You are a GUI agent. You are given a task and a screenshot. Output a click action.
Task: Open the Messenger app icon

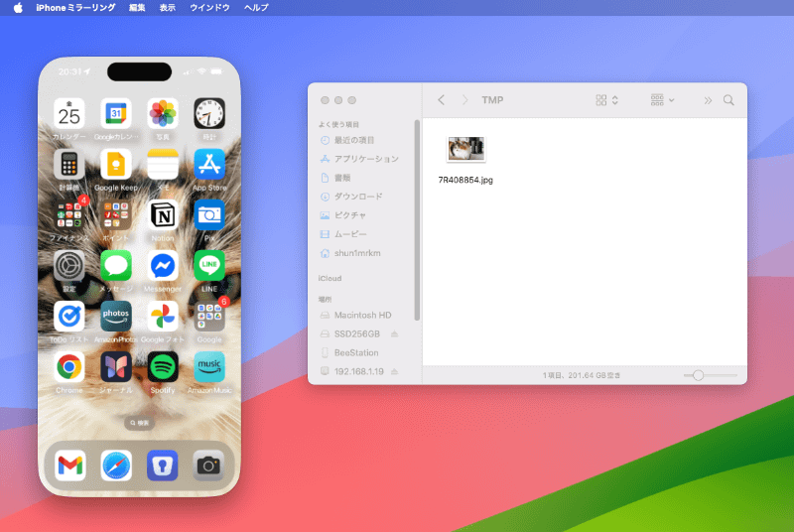(x=163, y=266)
